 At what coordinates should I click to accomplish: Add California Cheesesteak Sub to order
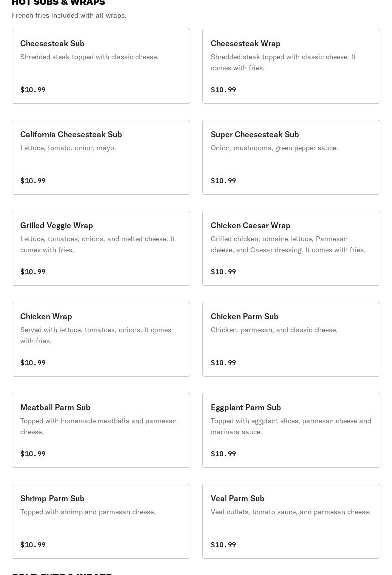click(x=101, y=157)
